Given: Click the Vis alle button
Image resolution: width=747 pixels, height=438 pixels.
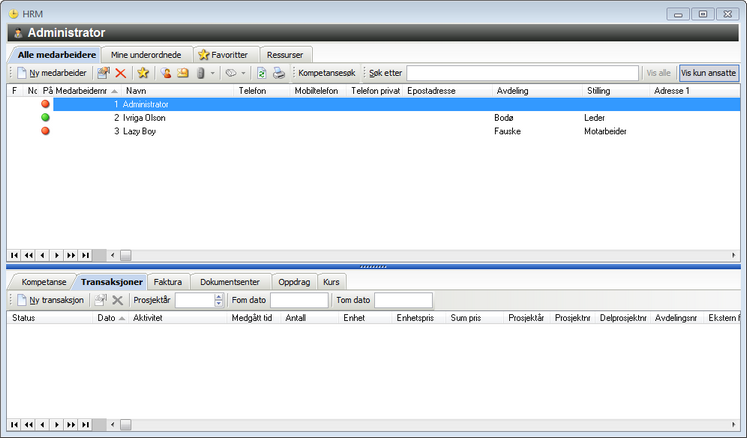Looking at the screenshot, I should point(658,73).
